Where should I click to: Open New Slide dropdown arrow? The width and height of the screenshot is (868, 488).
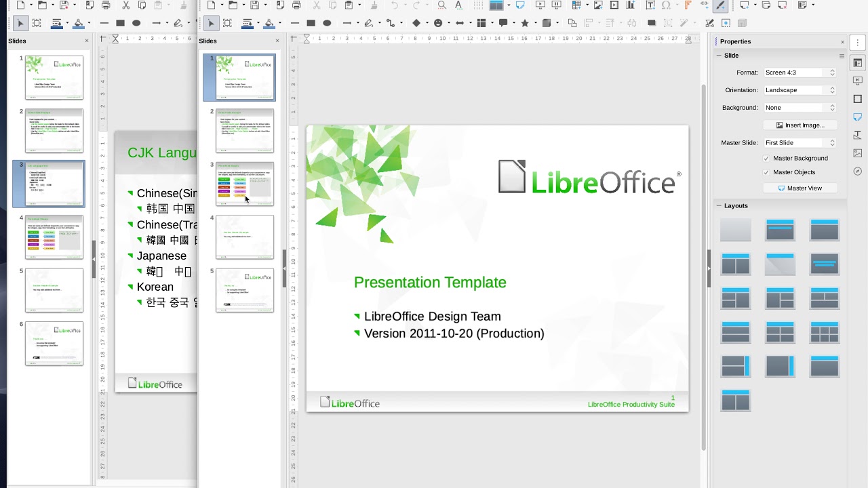(x=755, y=5)
